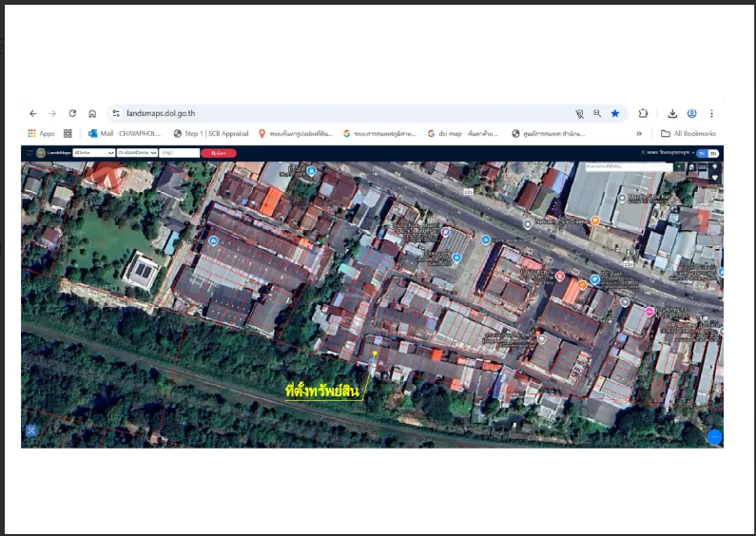Clear the map search with the X button

[679, 166]
